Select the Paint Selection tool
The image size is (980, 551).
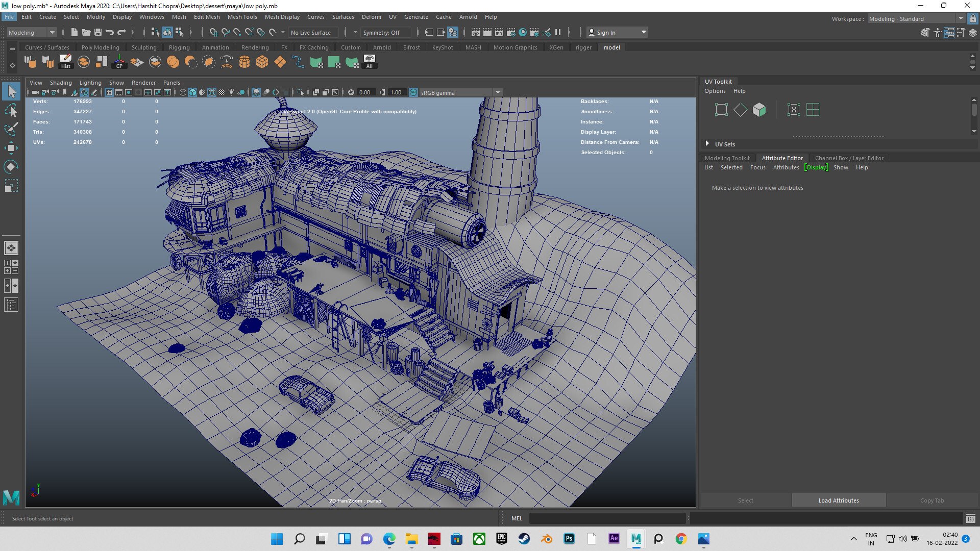(x=11, y=129)
